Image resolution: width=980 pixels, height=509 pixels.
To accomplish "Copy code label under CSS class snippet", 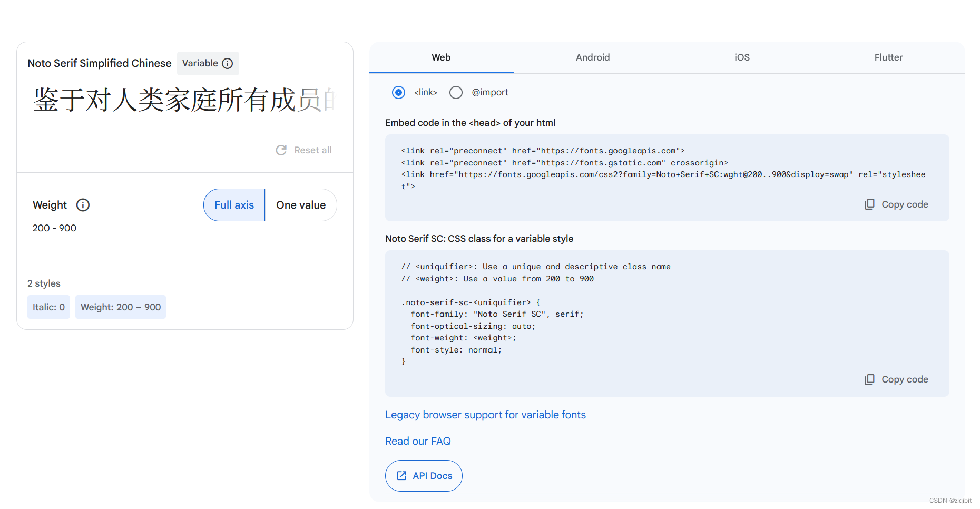I will click(905, 379).
